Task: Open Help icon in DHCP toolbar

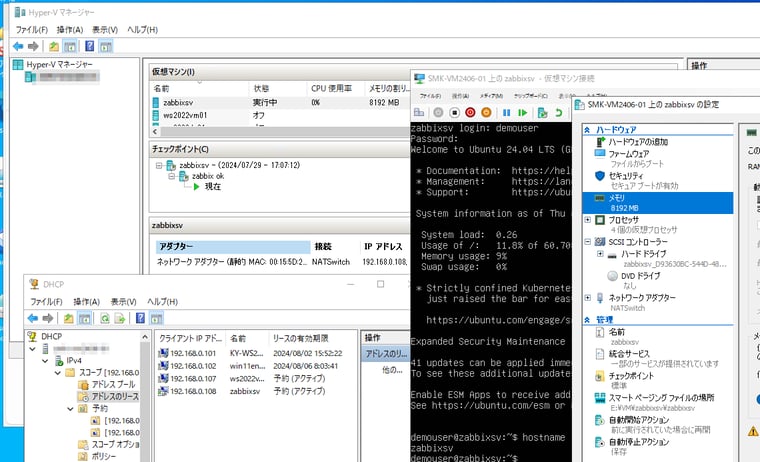Action: [141, 319]
